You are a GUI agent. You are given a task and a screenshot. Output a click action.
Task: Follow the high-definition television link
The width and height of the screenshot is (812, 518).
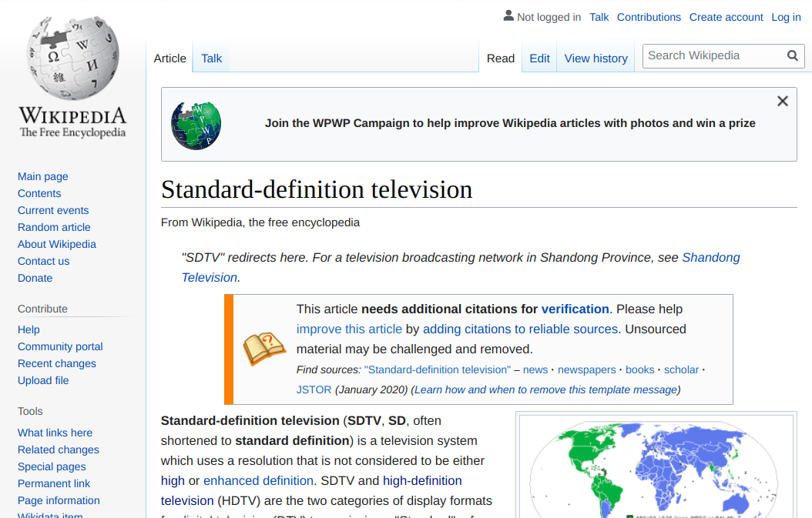coord(311,490)
